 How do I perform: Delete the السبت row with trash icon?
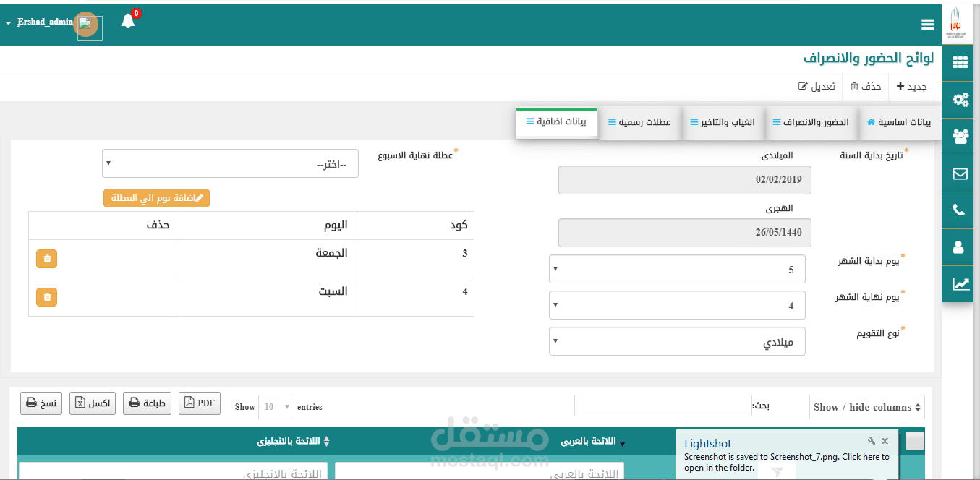point(46,296)
